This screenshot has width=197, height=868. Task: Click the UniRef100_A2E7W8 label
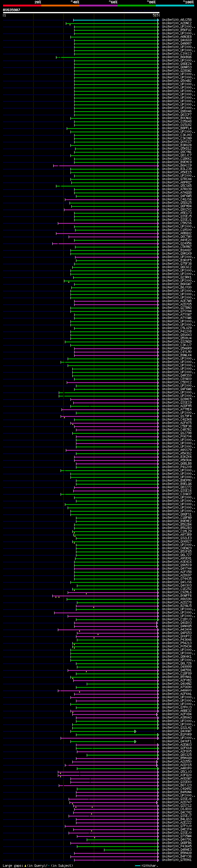(176, 301)
